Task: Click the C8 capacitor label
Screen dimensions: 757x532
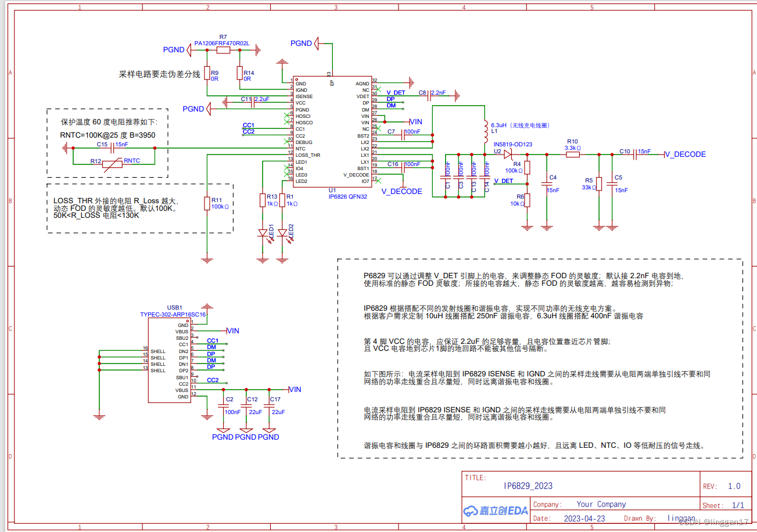Action: [422, 92]
